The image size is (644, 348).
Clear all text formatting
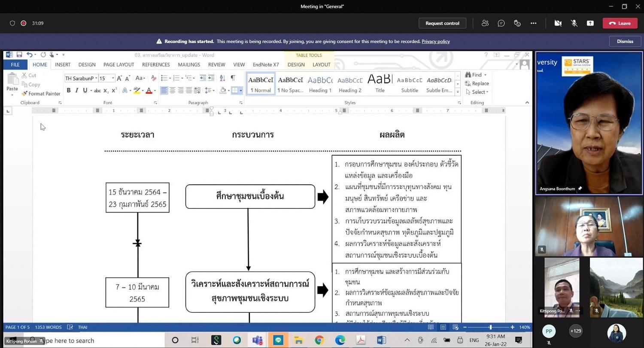point(154,78)
